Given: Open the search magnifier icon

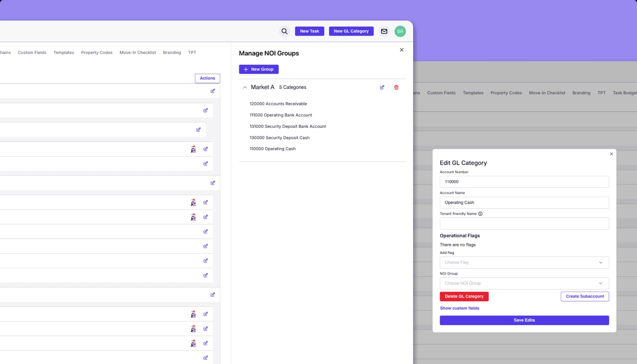Looking at the screenshot, I should pyautogui.click(x=284, y=31).
